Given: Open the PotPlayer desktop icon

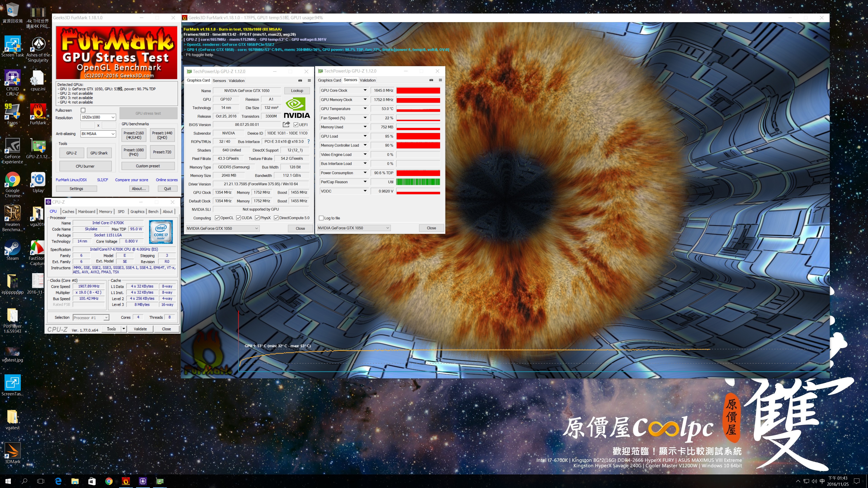Looking at the screenshot, I should pyautogui.click(x=12, y=320).
